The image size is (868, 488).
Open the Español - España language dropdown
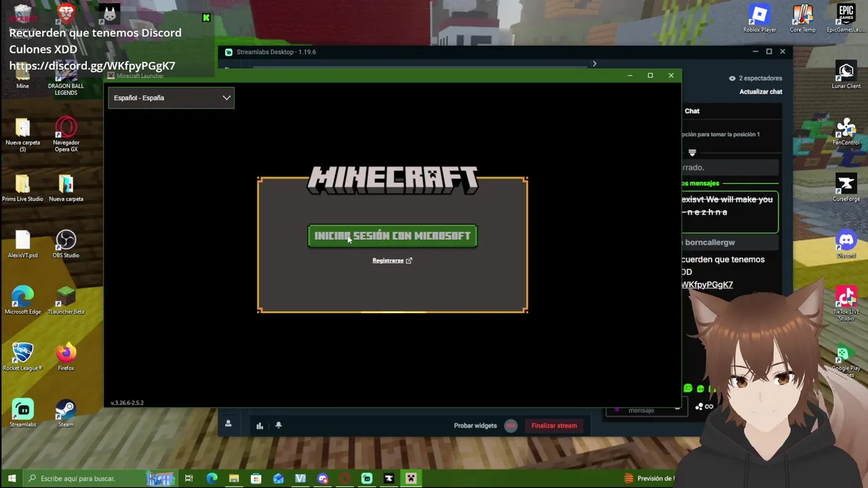171,98
